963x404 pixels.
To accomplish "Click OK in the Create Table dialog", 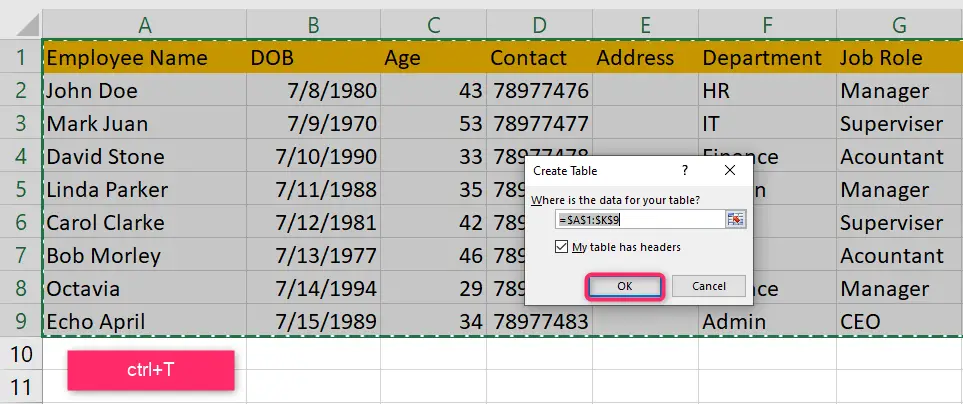I will point(625,286).
